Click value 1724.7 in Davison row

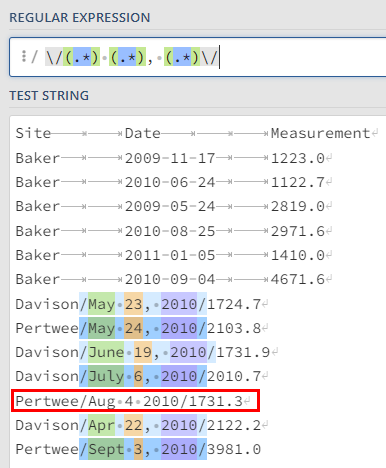click(234, 304)
